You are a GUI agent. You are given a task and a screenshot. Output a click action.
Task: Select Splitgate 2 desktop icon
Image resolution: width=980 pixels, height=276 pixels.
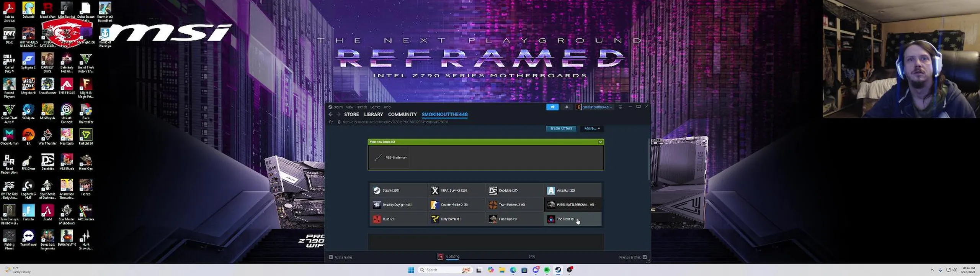[28, 61]
